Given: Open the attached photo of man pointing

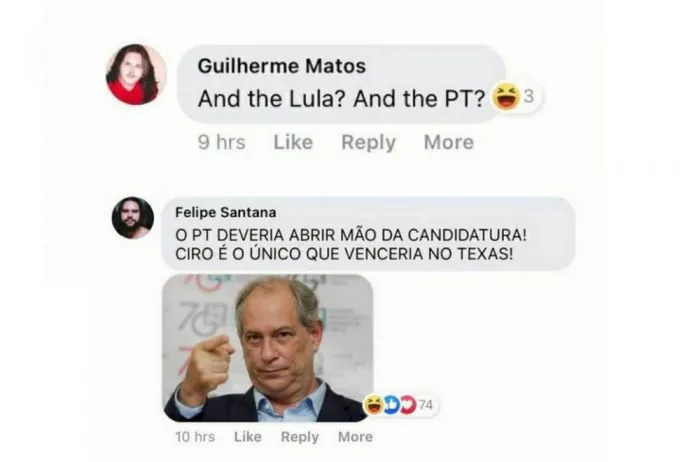Looking at the screenshot, I should pyautogui.click(x=268, y=348).
